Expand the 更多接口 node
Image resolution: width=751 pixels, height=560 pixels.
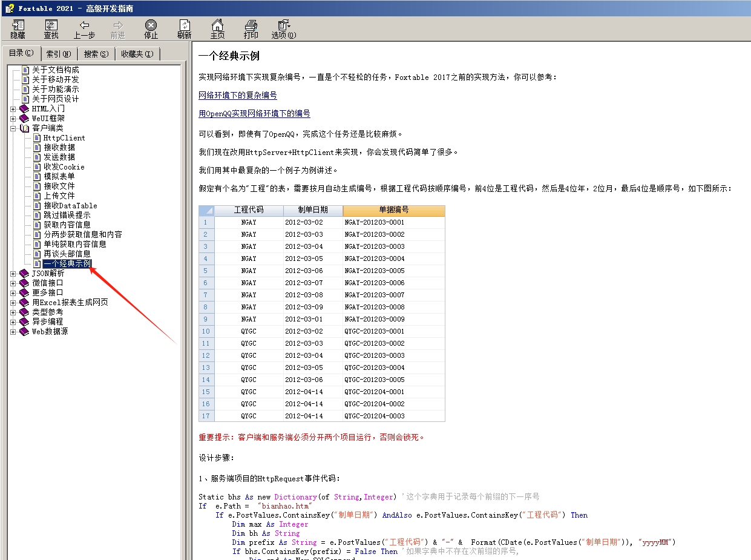coord(13,293)
